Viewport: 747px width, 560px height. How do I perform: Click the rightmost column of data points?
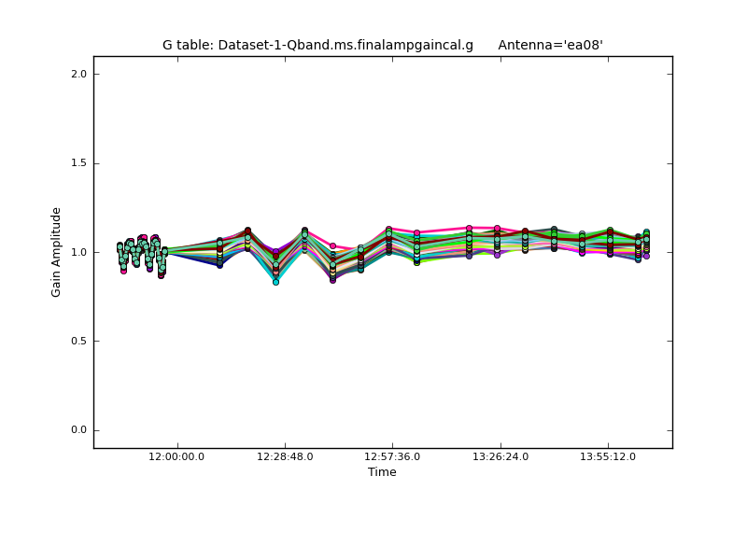click(645, 243)
